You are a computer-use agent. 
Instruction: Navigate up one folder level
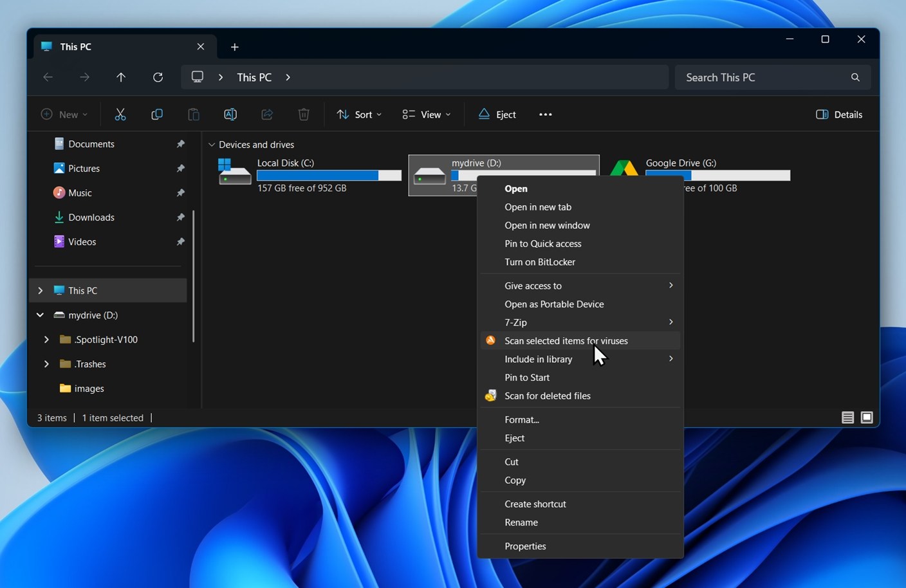pyautogui.click(x=121, y=77)
